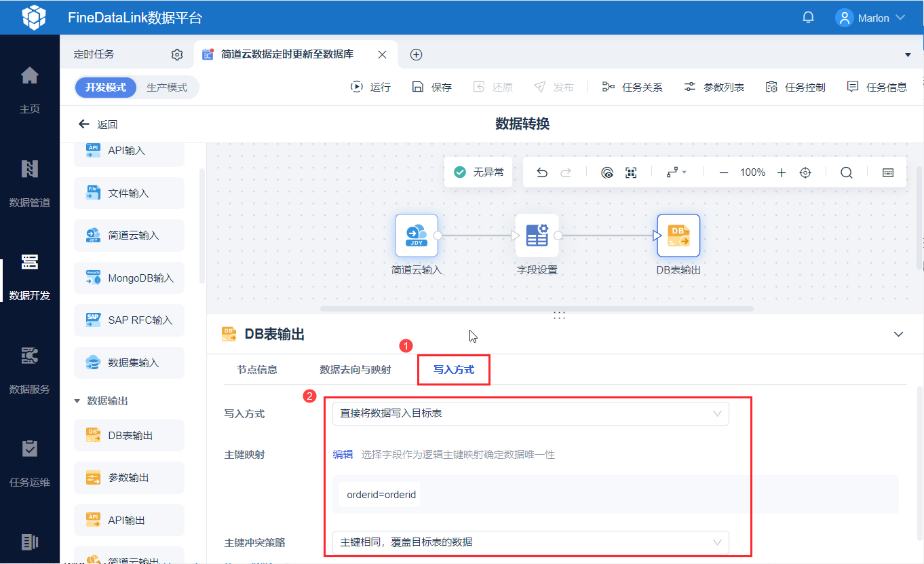Expand the tab list dropdown arrow
924x564 pixels.
[x=908, y=54]
